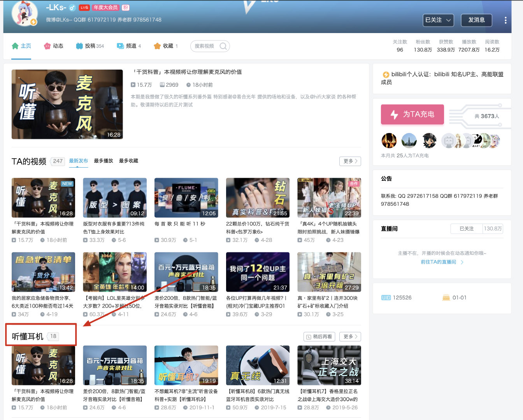Click the 频道 channel icon

coord(120,46)
